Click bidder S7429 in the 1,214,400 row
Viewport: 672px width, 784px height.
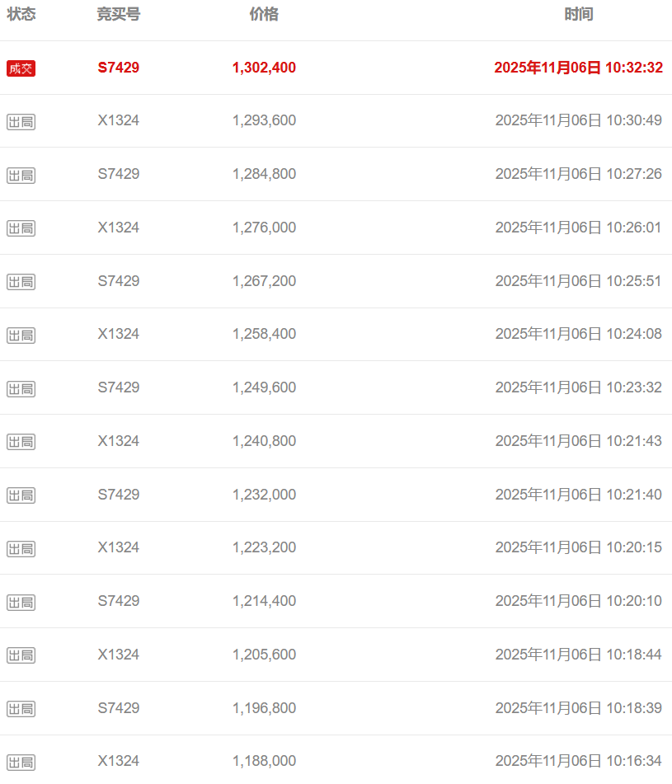[119, 601]
